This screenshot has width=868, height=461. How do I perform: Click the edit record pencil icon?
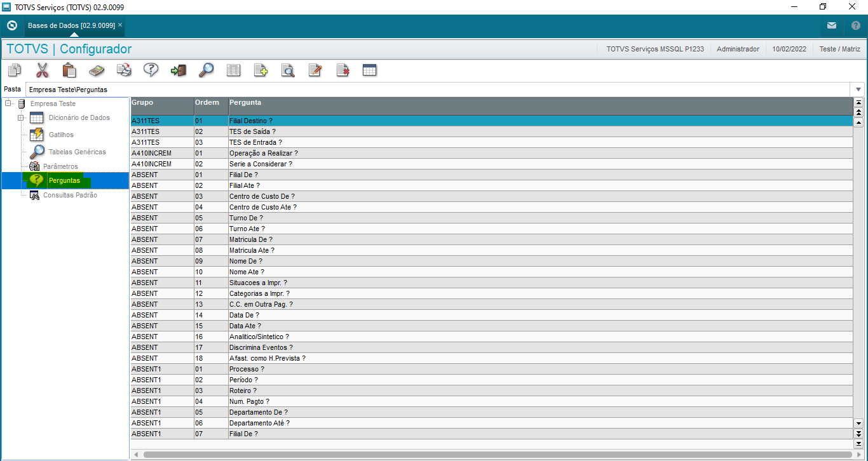click(x=315, y=70)
